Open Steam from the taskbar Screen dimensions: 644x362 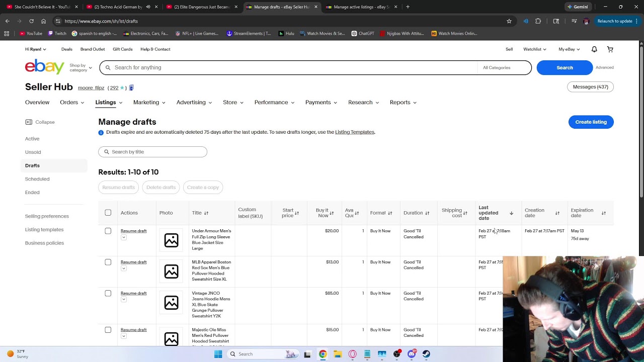click(426, 354)
